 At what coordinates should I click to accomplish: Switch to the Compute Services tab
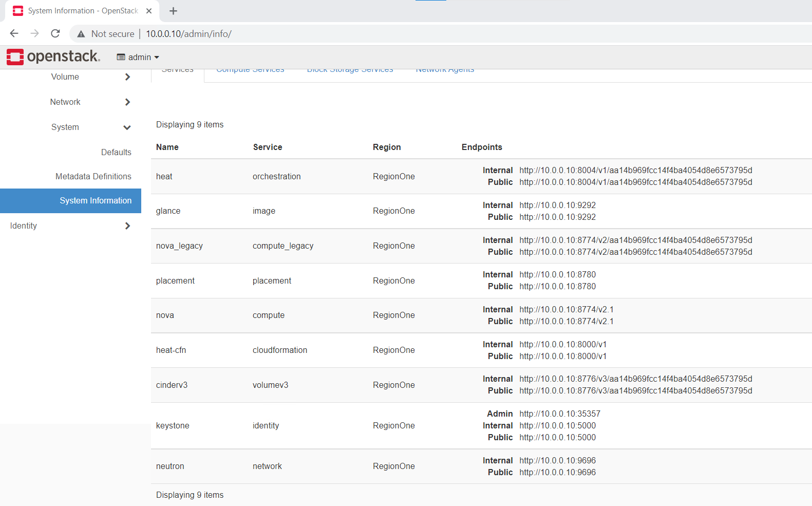(250, 70)
